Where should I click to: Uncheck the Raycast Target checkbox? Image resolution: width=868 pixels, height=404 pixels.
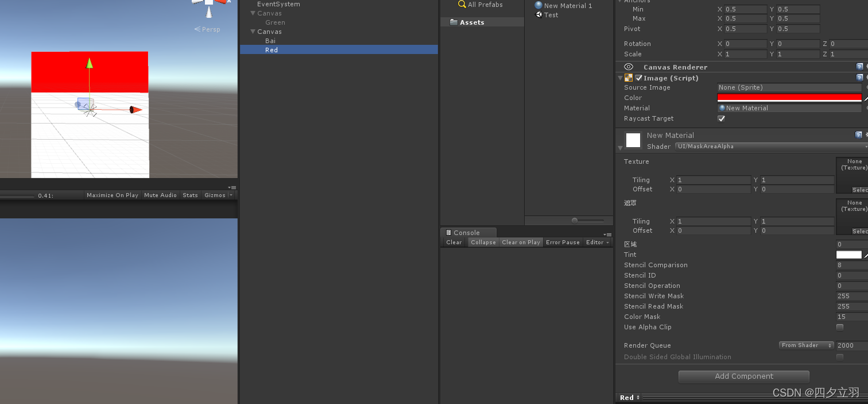[x=722, y=118]
